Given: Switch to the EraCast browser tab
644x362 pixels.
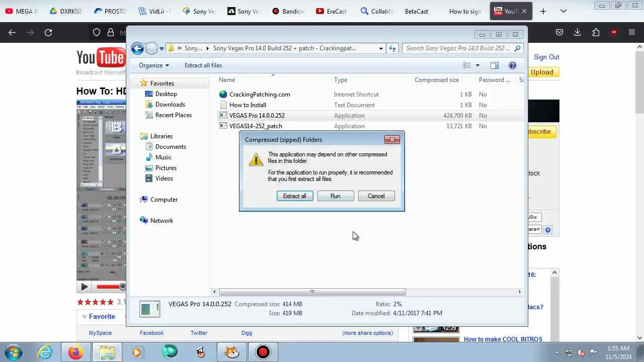Looking at the screenshot, I should (332, 11).
